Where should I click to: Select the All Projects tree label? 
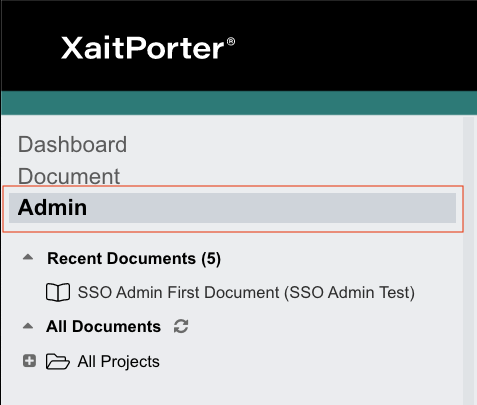[118, 362]
